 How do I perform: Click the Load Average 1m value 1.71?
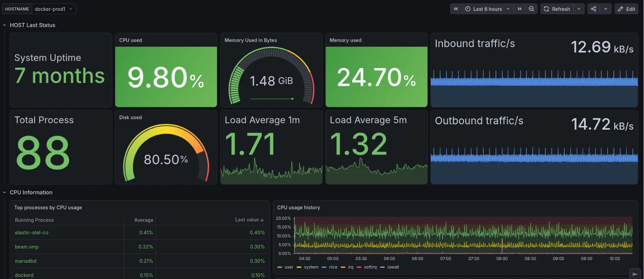pos(250,144)
